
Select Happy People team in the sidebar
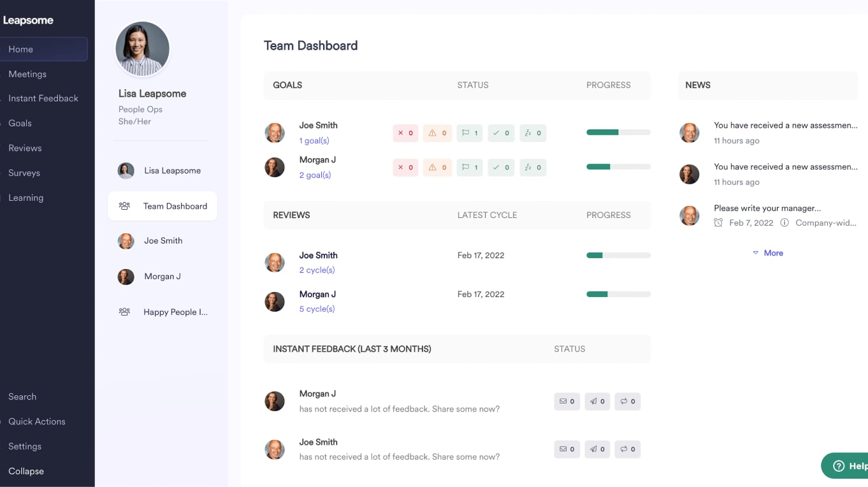[175, 312]
